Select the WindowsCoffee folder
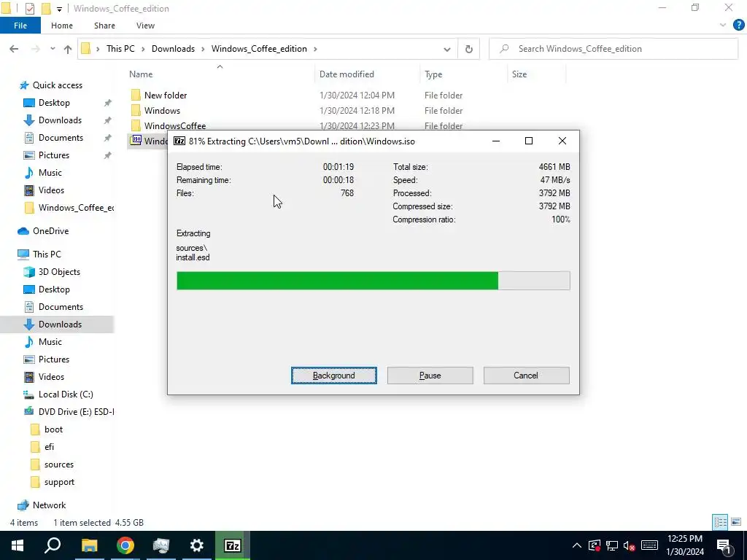The height and width of the screenshot is (560, 747). pyautogui.click(x=175, y=125)
